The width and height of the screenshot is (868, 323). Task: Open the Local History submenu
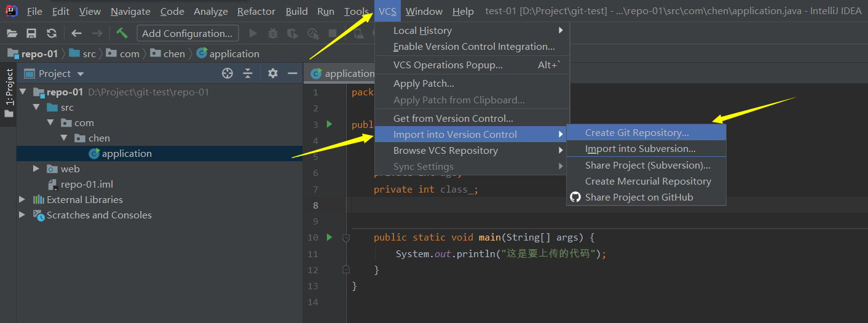click(472, 30)
